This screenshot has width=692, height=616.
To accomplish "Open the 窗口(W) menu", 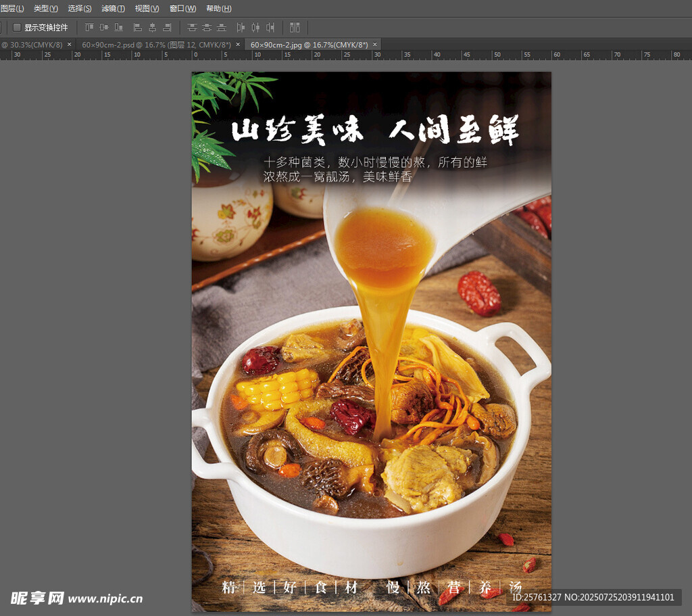I will point(182,8).
